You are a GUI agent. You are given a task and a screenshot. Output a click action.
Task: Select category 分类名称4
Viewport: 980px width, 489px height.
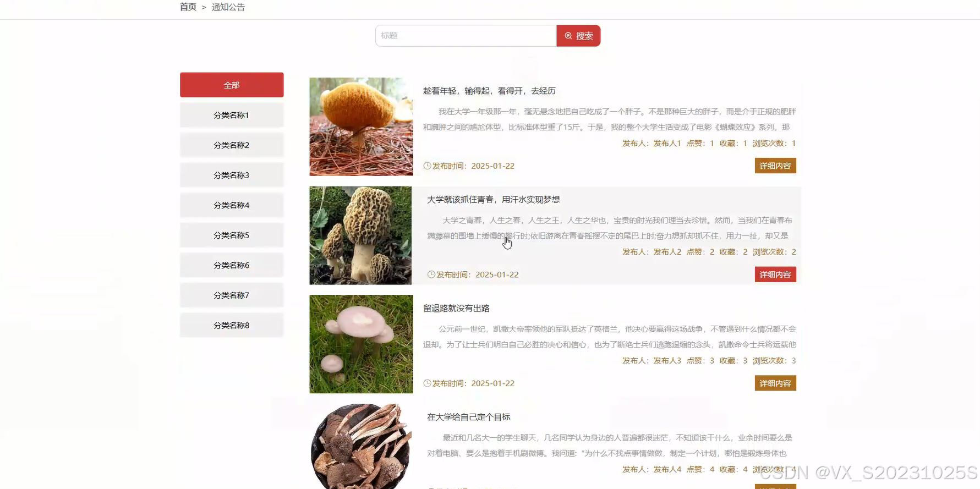232,205
